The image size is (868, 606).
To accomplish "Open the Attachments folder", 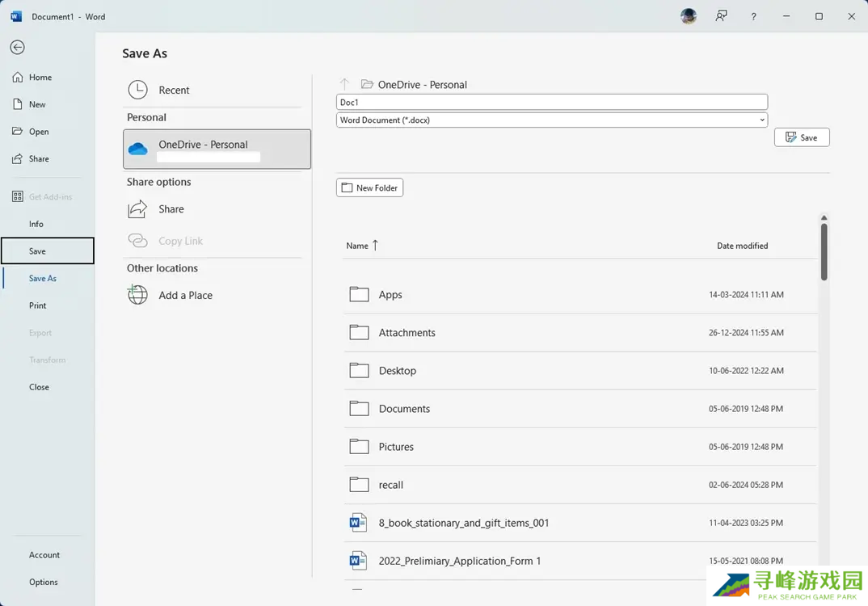I will pos(407,333).
